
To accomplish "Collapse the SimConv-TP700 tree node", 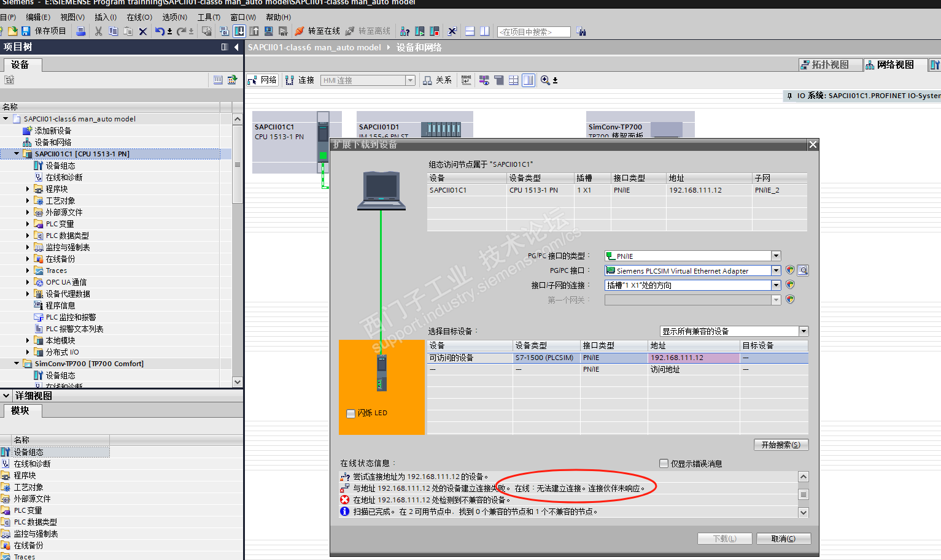I will coord(17,364).
